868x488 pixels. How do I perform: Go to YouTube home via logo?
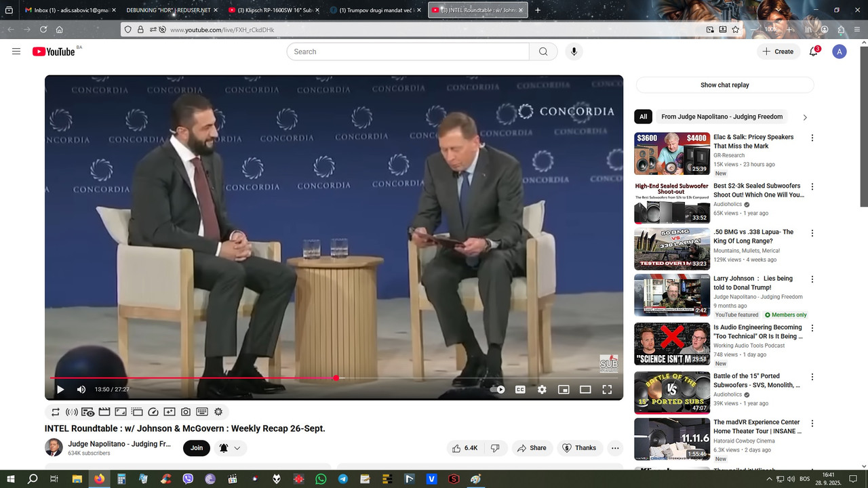[x=54, y=52]
